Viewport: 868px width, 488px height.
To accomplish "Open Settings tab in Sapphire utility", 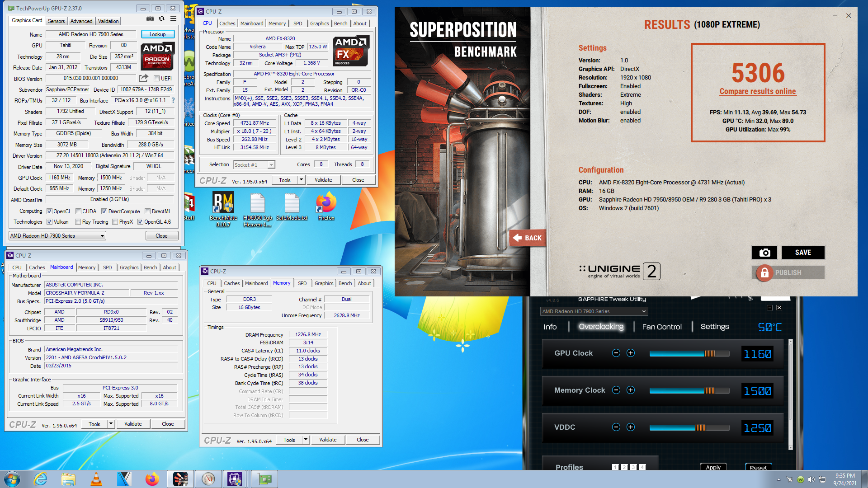I will pyautogui.click(x=715, y=327).
